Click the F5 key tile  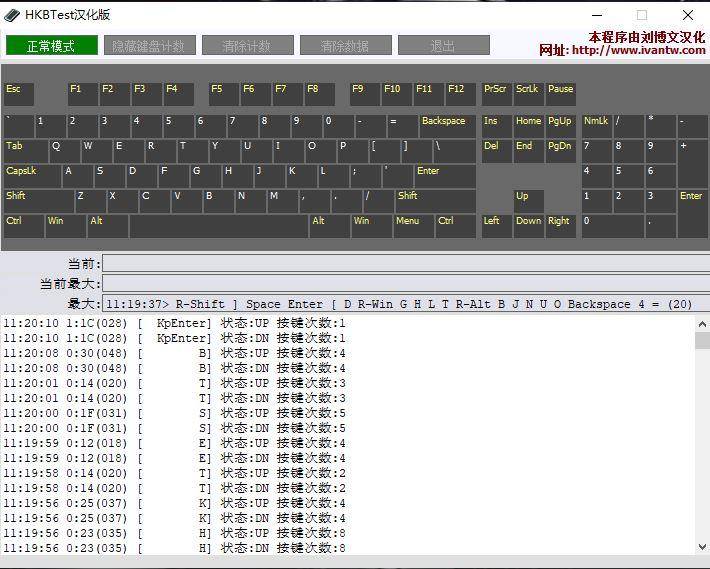pos(224,94)
